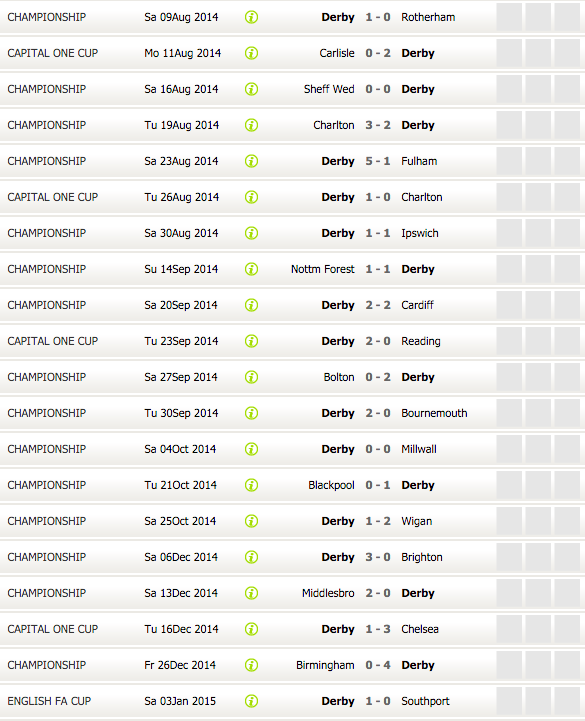
Task: Select the Middlesbro team name
Action: (x=328, y=593)
